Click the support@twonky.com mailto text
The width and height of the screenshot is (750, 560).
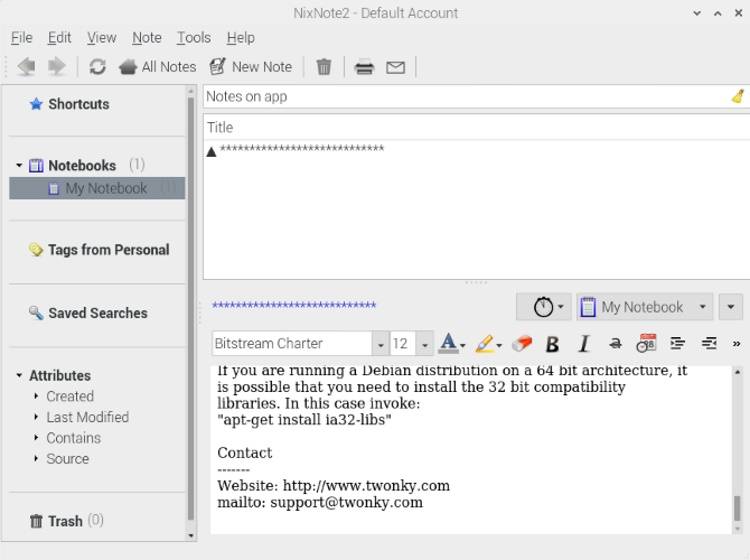click(x=346, y=503)
